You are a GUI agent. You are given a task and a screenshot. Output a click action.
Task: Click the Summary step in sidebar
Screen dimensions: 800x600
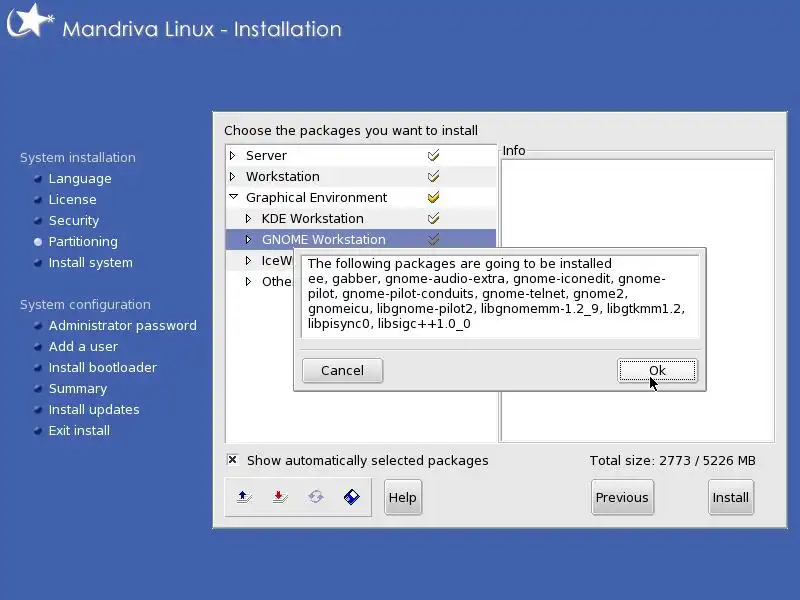click(78, 388)
